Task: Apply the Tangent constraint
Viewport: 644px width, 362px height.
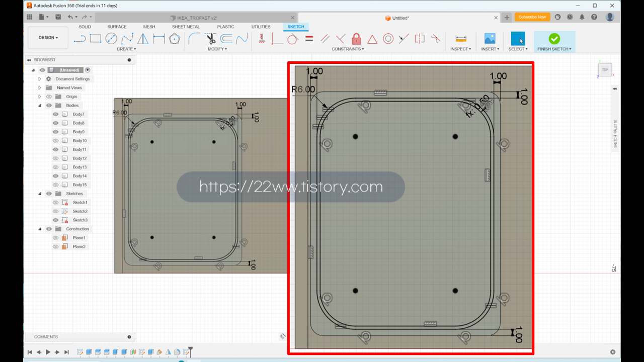Action: pyautogui.click(x=293, y=39)
